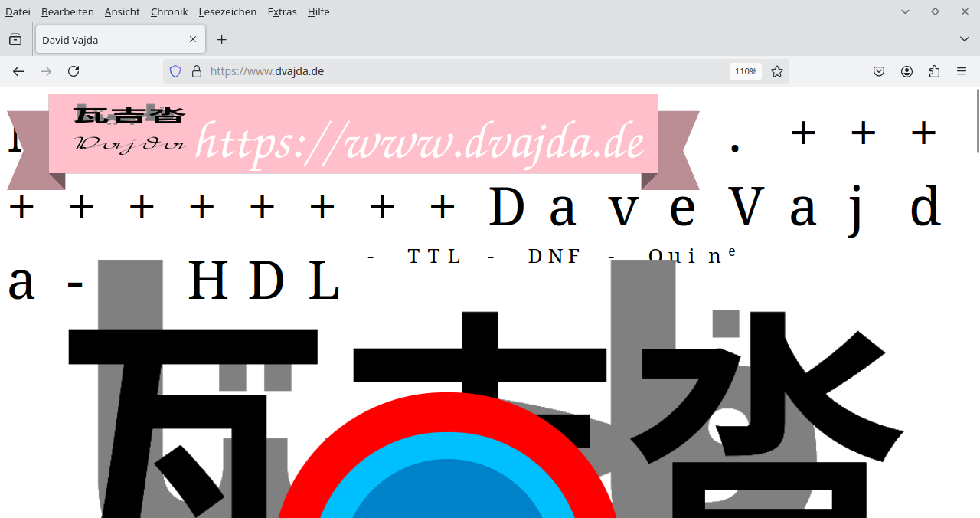This screenshot has height=518, width=980.
Task: Click the 110% zoom indicator
Action: (x=745, y=70)
